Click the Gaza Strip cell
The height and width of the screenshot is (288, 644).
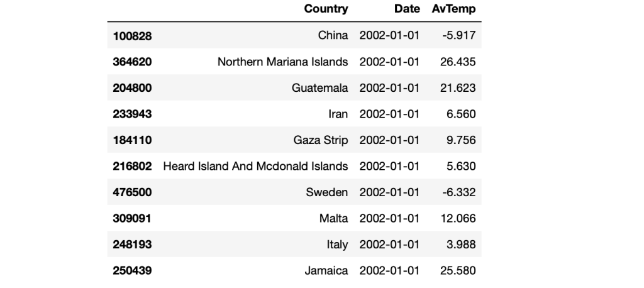point(321,140)
